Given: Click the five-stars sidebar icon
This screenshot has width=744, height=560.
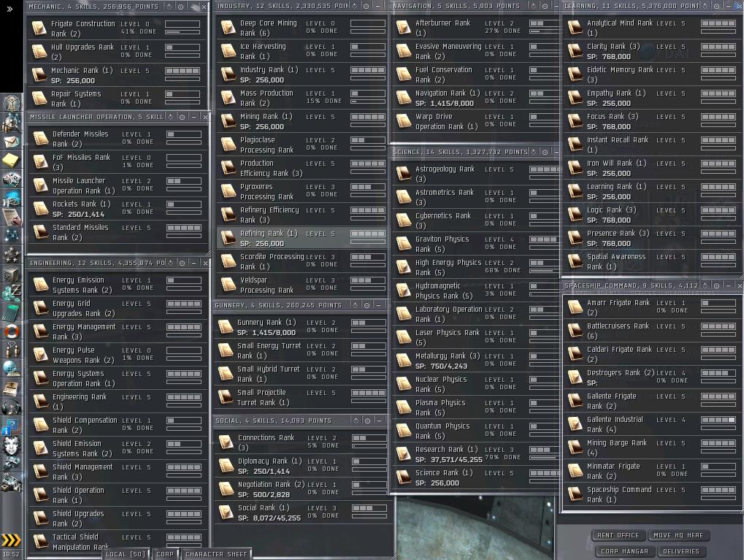Looking at the screenshot, I should coord(12,254).
